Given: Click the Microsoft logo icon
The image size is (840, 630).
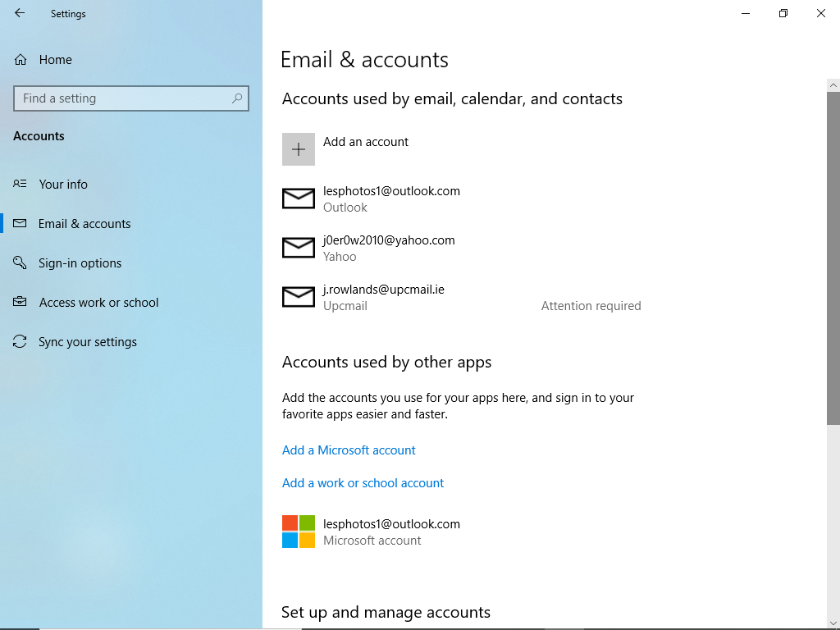Looking at the screenshot, I should coord(299,532).
